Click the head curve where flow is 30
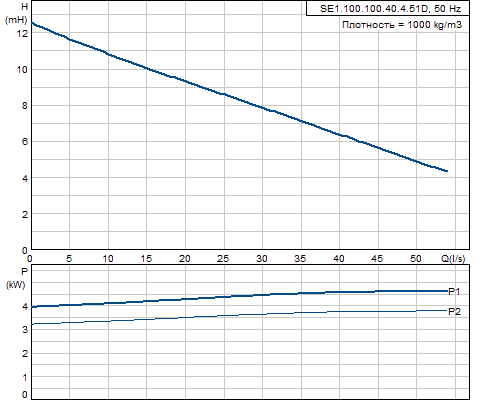The width and height of the screenshot is (500, 400). tap(262, 108)
